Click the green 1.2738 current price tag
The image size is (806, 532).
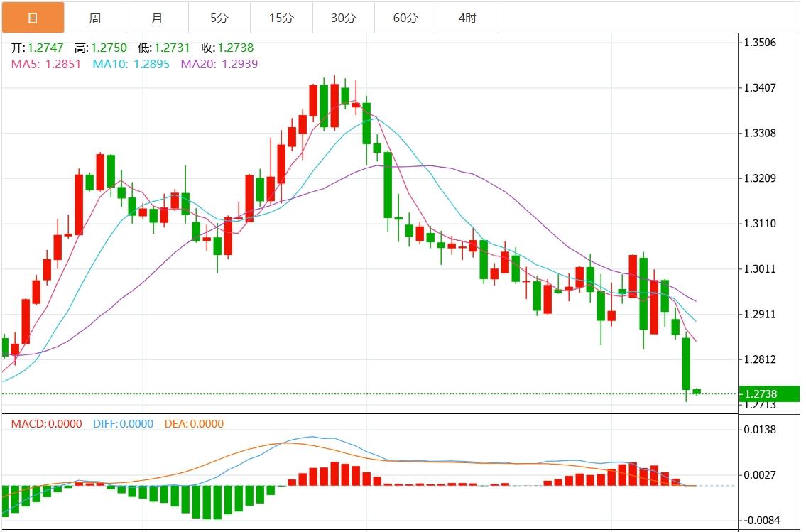769,394
